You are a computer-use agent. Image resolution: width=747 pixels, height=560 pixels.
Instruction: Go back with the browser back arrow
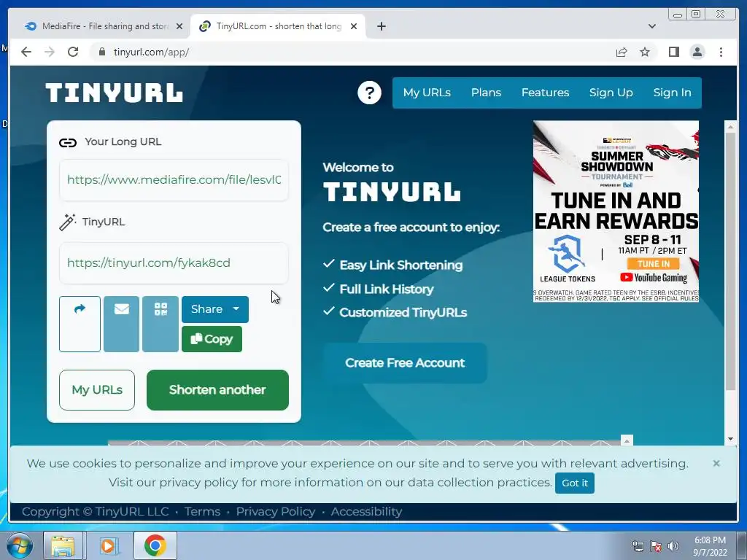click(26, 52)
